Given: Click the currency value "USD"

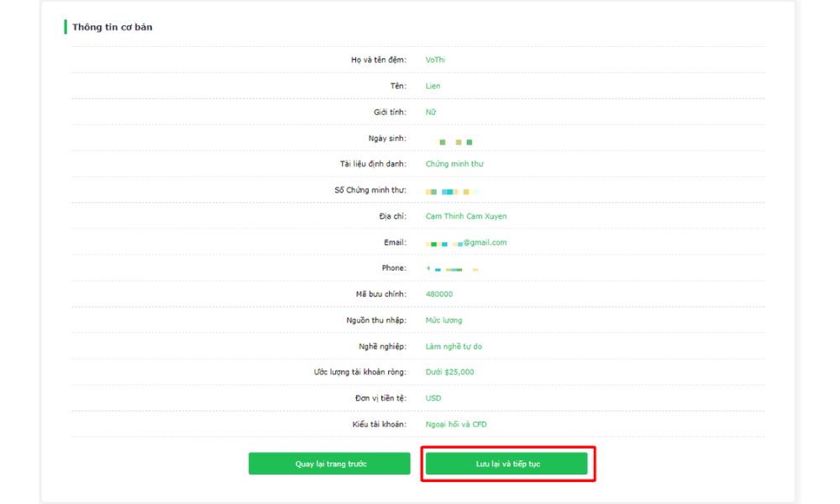Looking at the screenshot, I should point(433,398).
